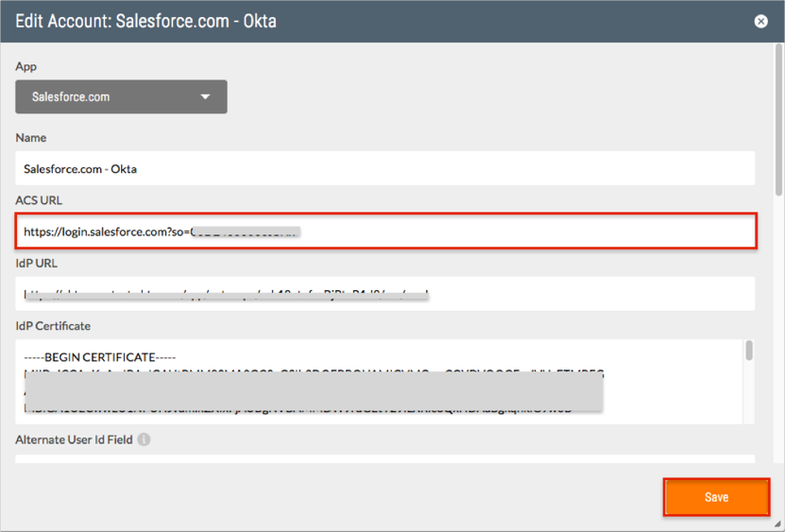Click the Alternate User Id Field label
The width and height of the screenshot is (785, 532).
click(74, 439)
